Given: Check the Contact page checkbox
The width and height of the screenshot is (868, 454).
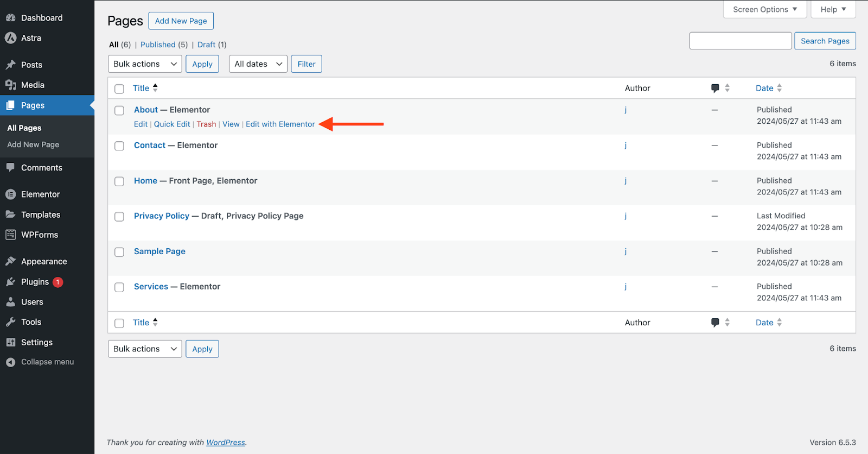Looking at the screenshot, I should [119, 146].
